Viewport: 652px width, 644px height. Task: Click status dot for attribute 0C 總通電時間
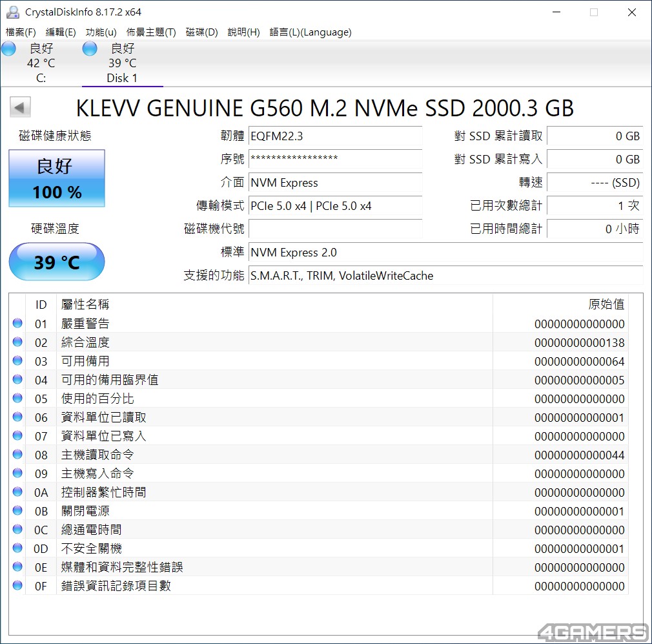[x=17, y=529]
